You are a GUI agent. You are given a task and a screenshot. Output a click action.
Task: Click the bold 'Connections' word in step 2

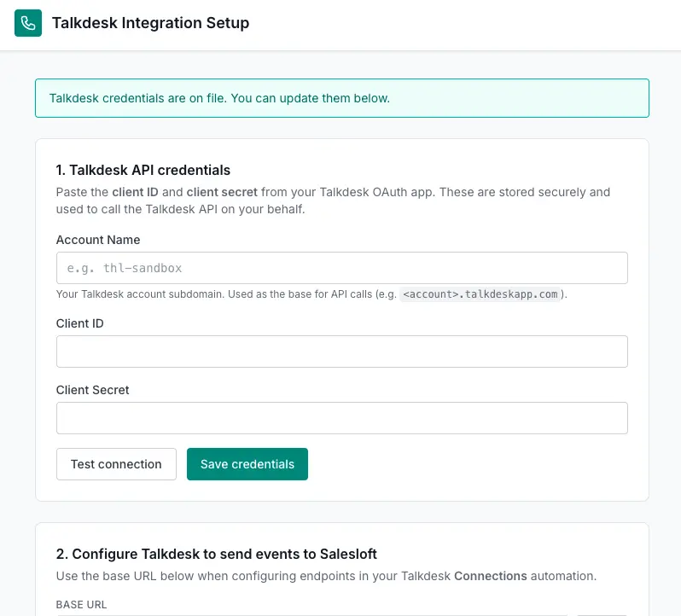pos(491,576)
